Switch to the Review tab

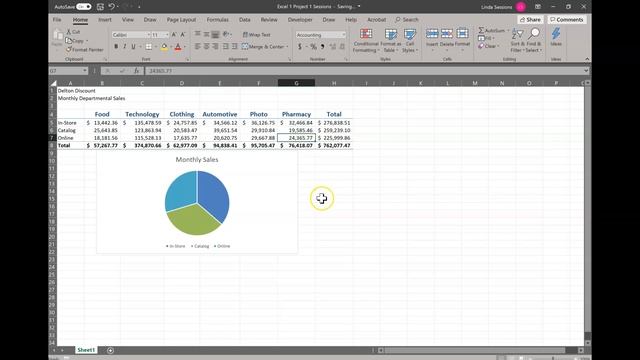pyautogui.click(x=269, y=20)
